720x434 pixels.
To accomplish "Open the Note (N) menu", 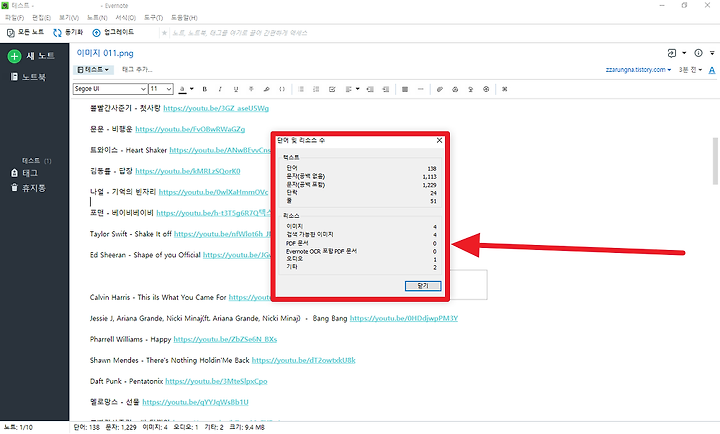I will 97,18.
